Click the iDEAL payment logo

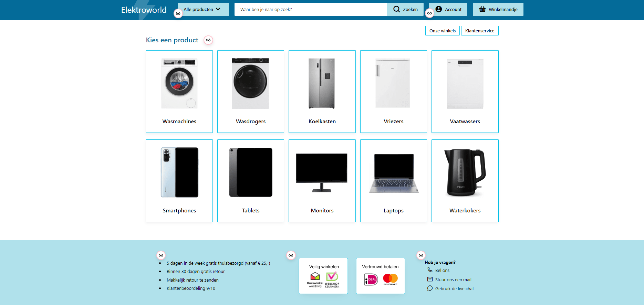pos(371,280)
